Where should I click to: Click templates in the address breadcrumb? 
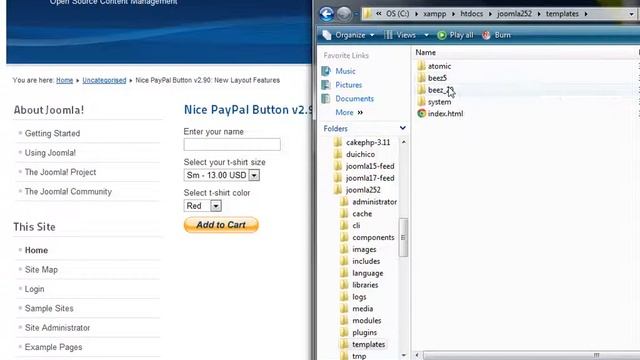pos(562,14)
